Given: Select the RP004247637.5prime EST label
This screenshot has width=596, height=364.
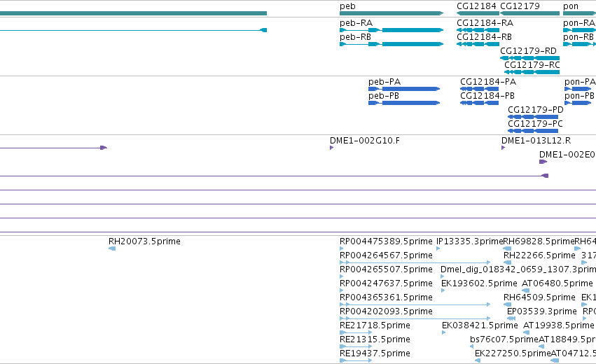Looking at the screenshot, I should pos(386,283).
